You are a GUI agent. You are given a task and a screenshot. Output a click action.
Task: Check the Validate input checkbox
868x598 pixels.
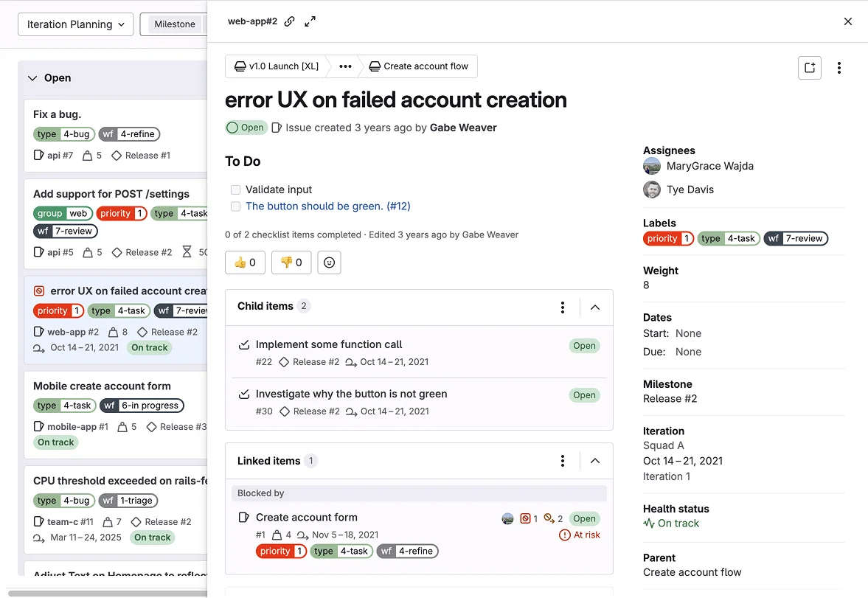(235, 189)
